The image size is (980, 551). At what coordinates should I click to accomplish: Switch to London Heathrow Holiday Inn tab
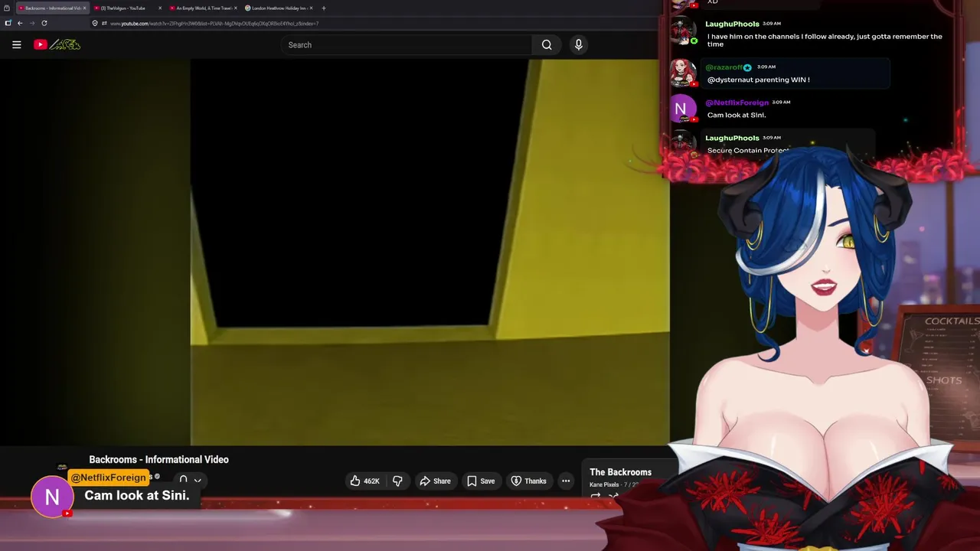(x=276, y=8)
